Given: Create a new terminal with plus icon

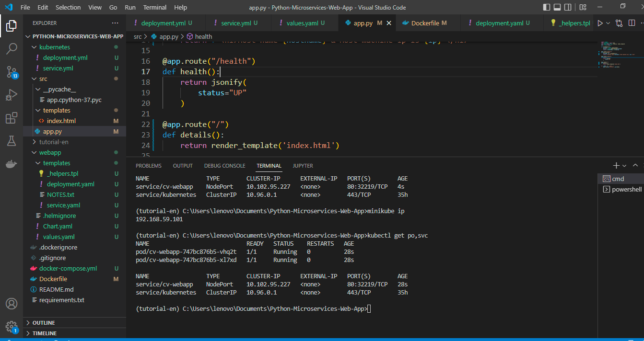Looking at the screenshot, I should pyautogui.click(x=616, y=165).
